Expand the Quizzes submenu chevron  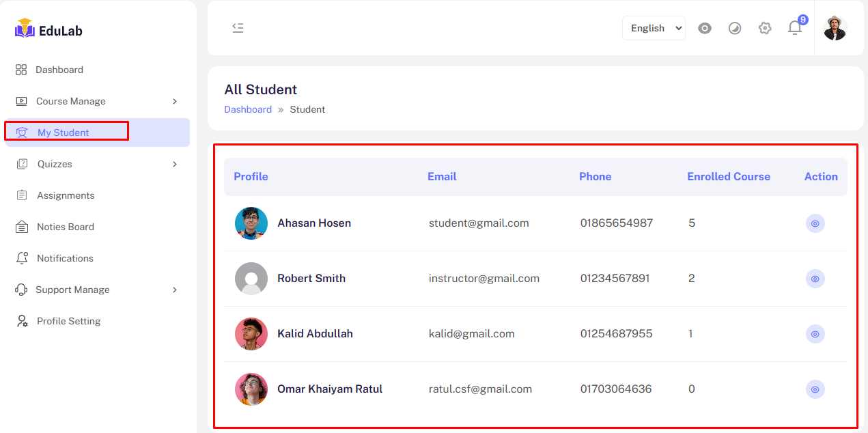click(x=175, y=164)
